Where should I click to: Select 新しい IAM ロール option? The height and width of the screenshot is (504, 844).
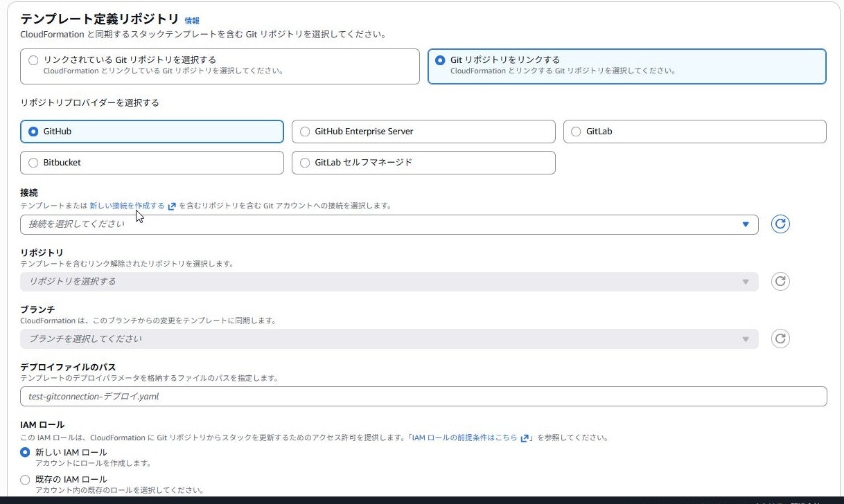(26, 453)
